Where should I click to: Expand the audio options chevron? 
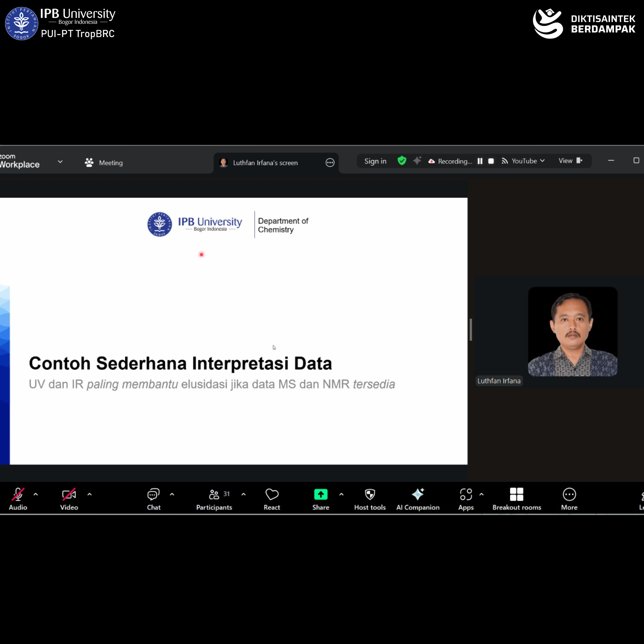point(36,494)
